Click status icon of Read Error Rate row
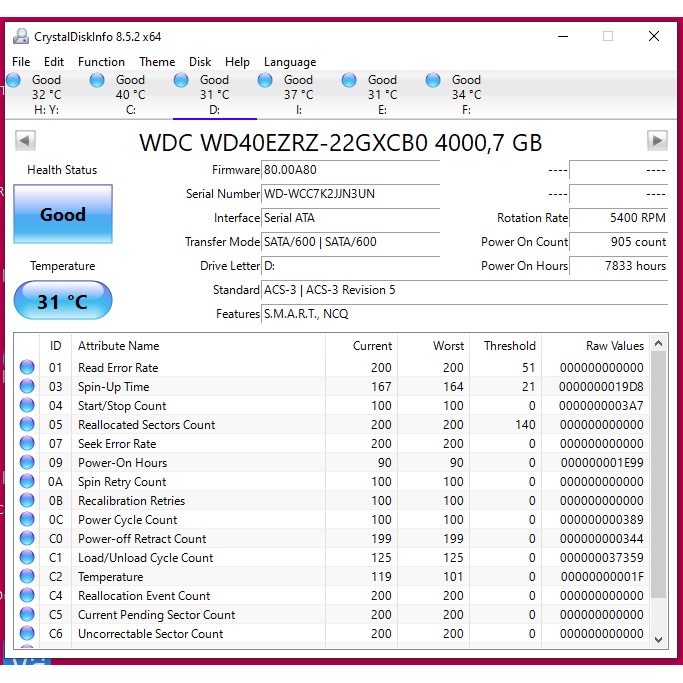 27,367
